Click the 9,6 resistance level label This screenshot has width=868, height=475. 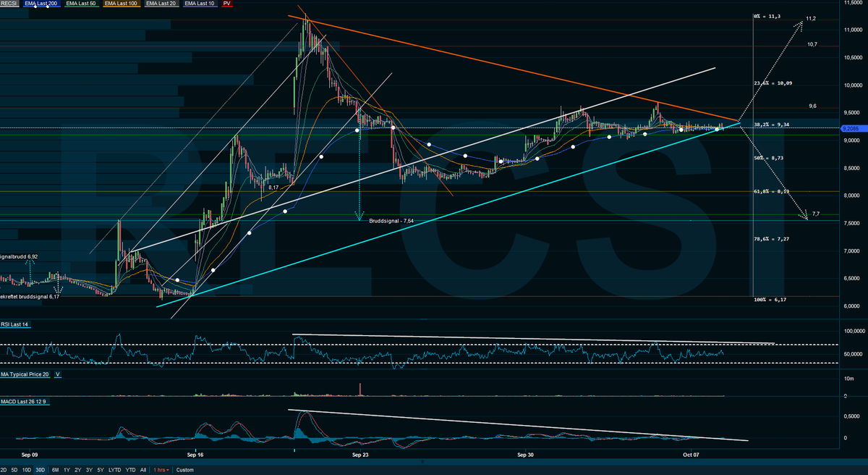(x=812, y=106)
